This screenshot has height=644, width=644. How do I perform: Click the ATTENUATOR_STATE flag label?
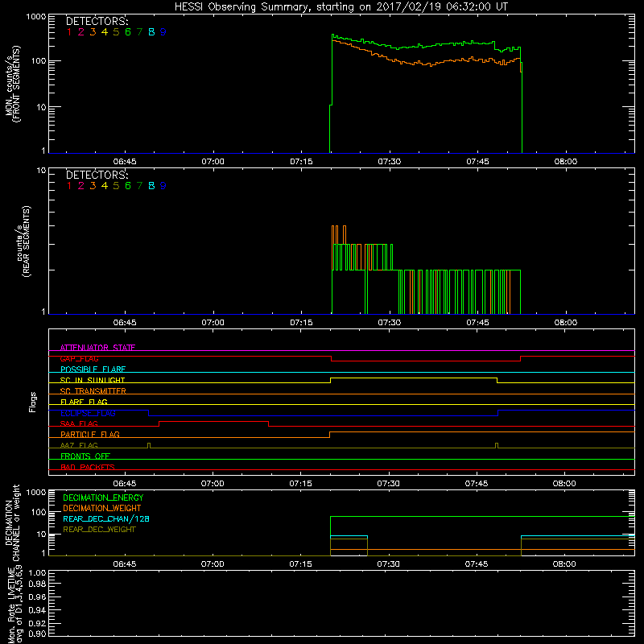coord(97,348)
